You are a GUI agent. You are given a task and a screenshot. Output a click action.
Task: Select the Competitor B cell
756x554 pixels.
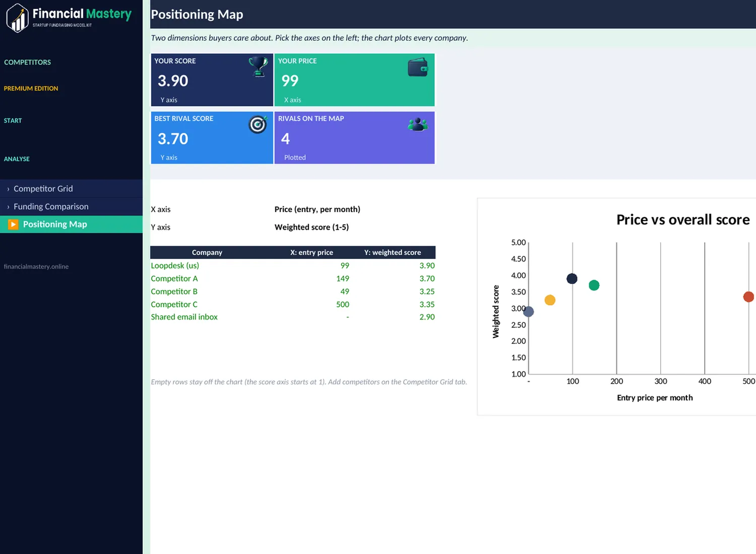174,292
